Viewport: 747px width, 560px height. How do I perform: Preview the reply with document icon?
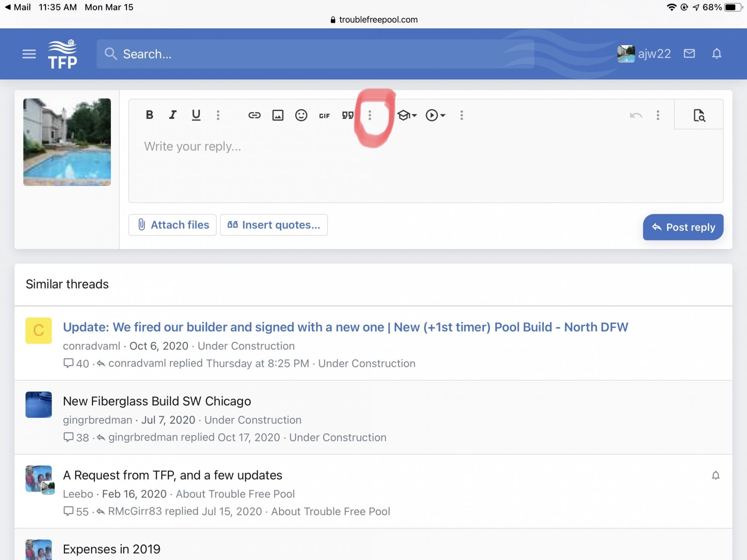[x=699, y=115]
